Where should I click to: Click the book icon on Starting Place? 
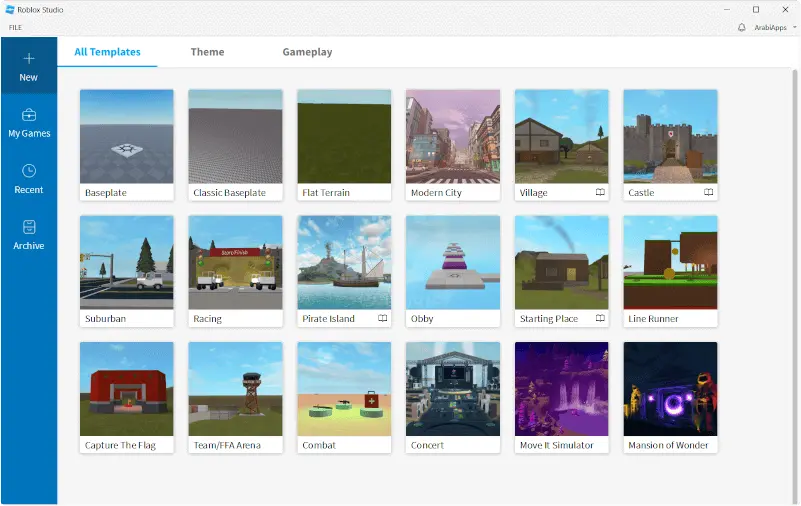tap(600, 318)
